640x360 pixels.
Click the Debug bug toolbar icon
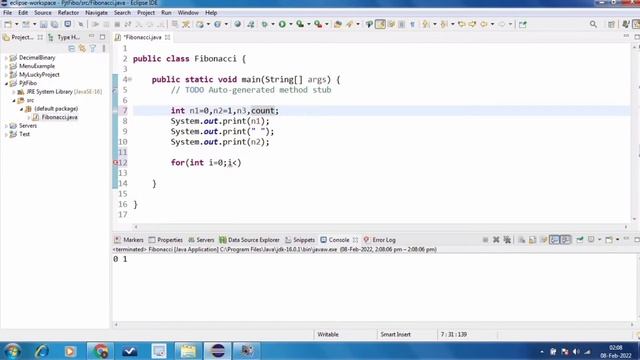(264, 24)
